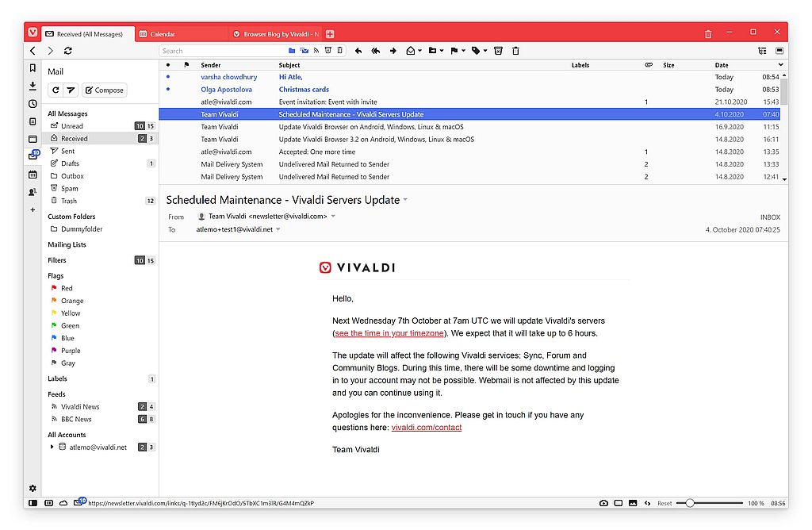Toggle threaded message view icon

pos(762,51)
